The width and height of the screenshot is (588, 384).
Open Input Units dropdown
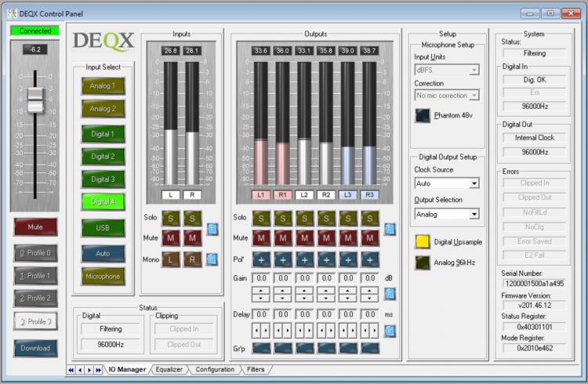[474, 70]
